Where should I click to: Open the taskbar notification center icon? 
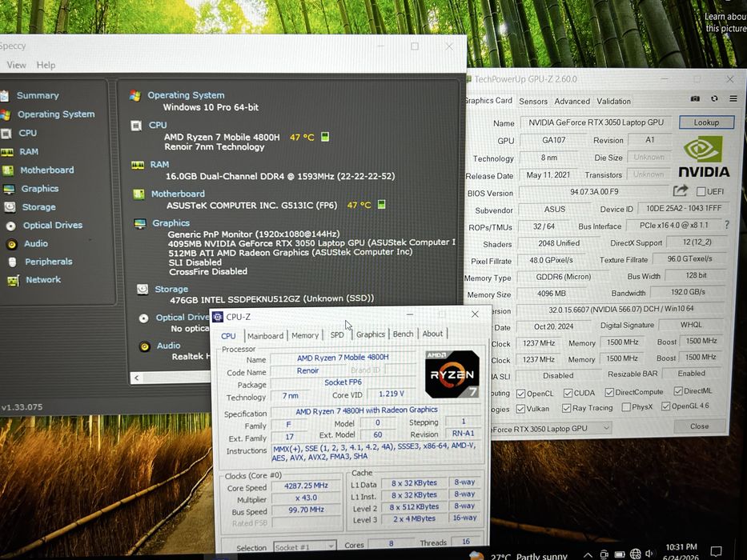click(x=716, y=551)
